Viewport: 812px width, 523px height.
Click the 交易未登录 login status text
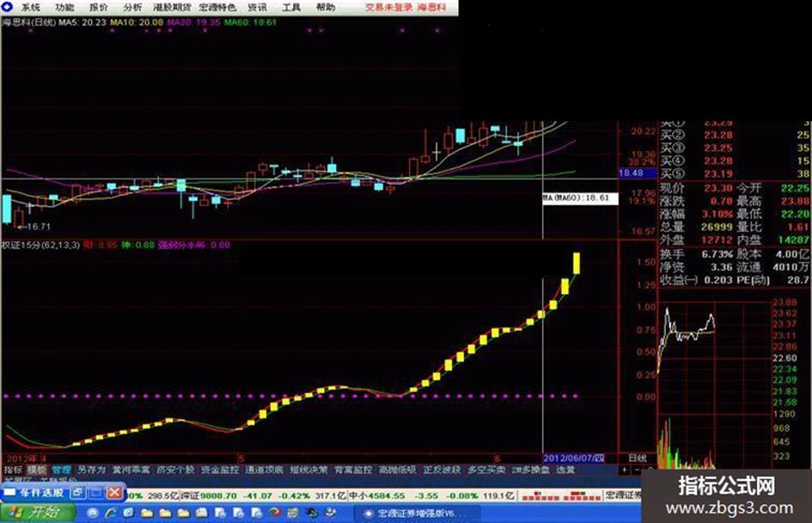389,7
